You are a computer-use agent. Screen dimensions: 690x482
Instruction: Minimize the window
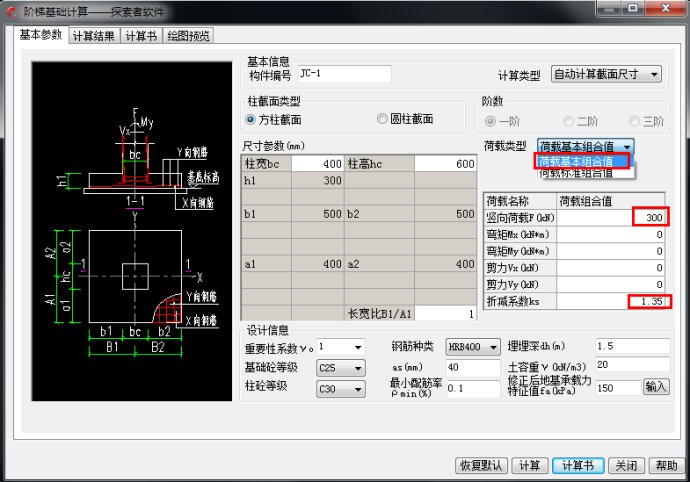tap(609, 8)
